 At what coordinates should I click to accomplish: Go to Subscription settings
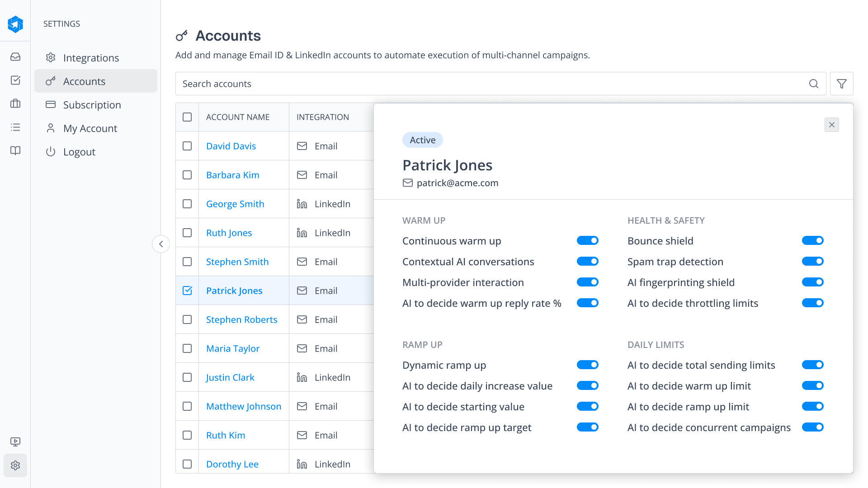pos(92,105)
